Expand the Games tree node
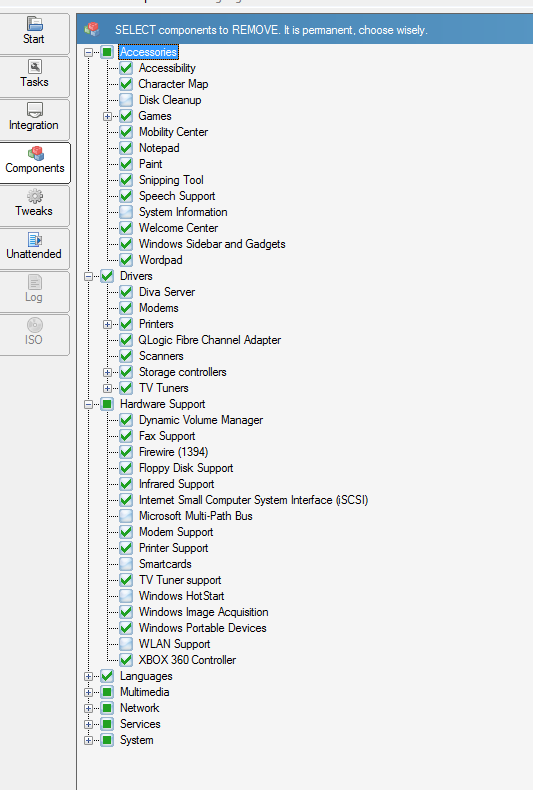The image size is (533, 790). (x=107, y=116)
